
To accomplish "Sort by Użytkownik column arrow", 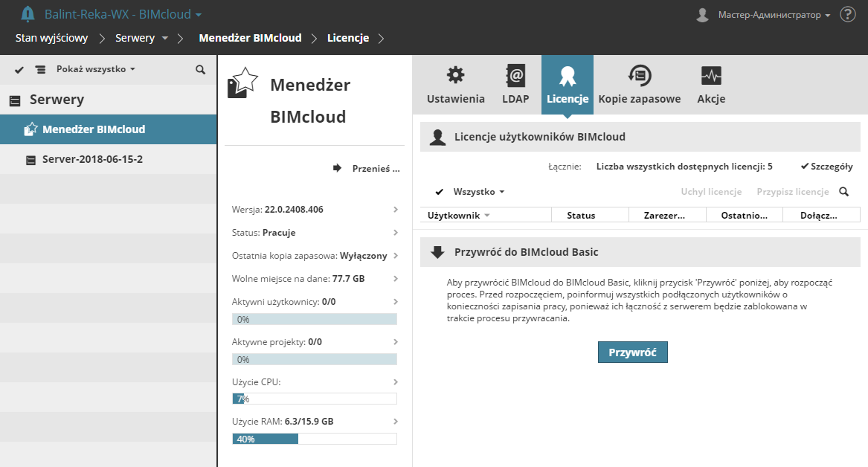I will 487,215.
